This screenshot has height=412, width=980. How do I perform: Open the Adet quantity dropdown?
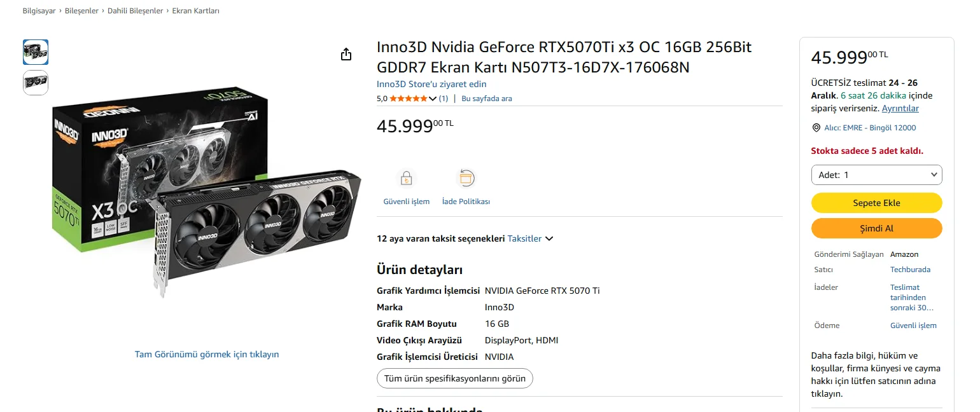[x=876, y=175]
